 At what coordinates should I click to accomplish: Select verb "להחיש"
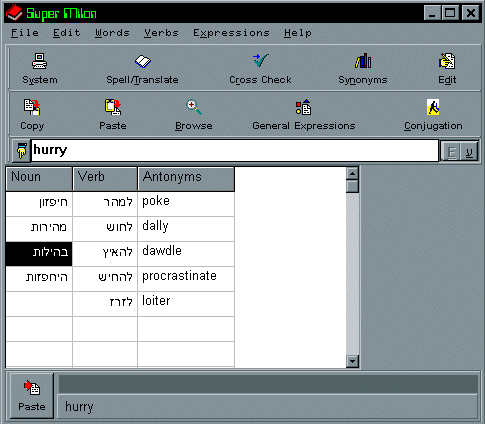(105, 279)
